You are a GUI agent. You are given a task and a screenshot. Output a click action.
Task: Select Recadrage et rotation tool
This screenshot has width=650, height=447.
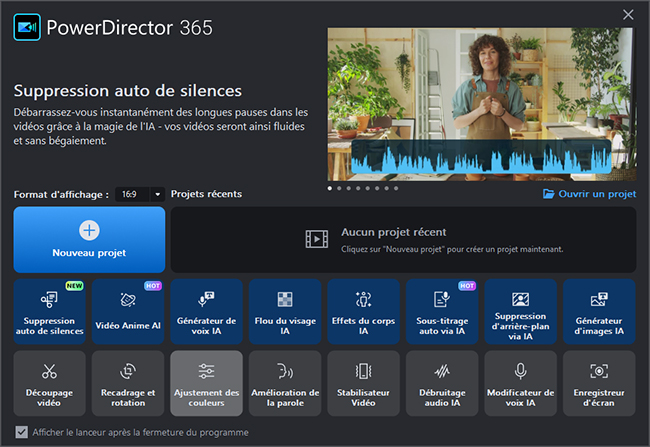click(128, 383)
